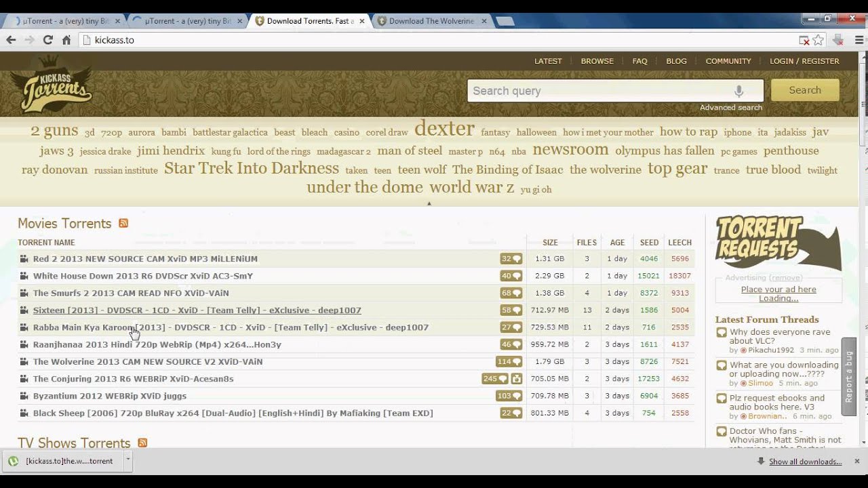868x488 pixels.
Task: Click Place your ad here link
Action: point(778,289)
